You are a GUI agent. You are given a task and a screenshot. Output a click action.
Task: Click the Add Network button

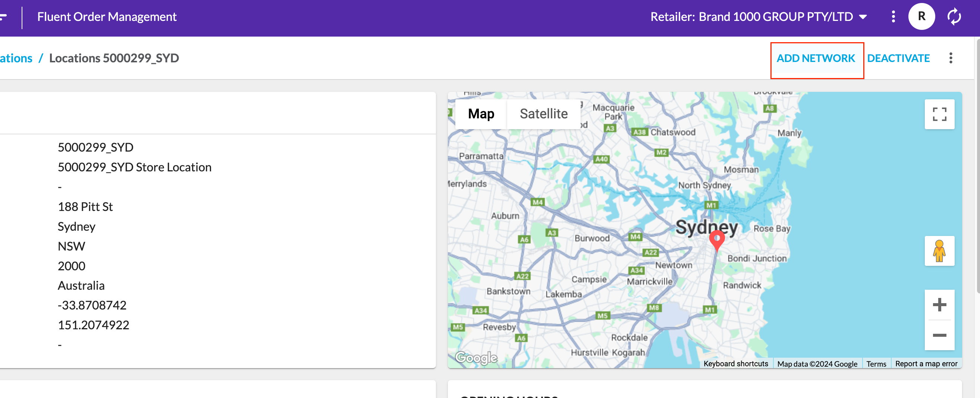click(x=816, y=58)
